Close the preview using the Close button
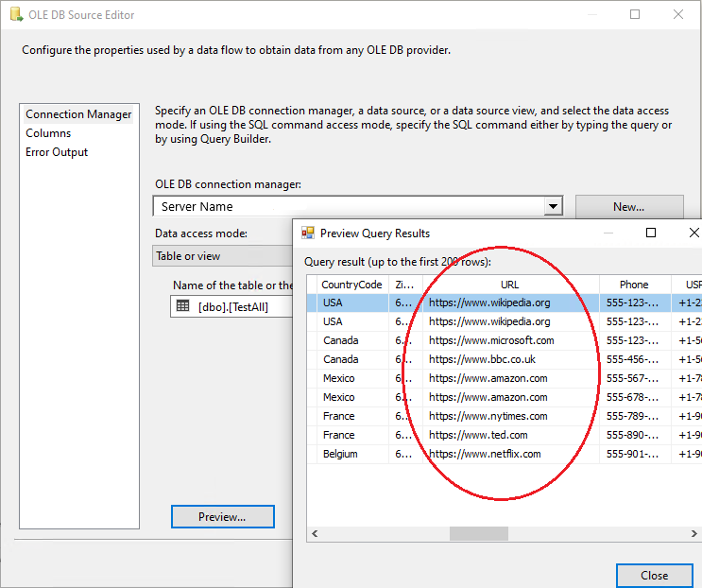702x588 pixels. (x=654, y=575)
